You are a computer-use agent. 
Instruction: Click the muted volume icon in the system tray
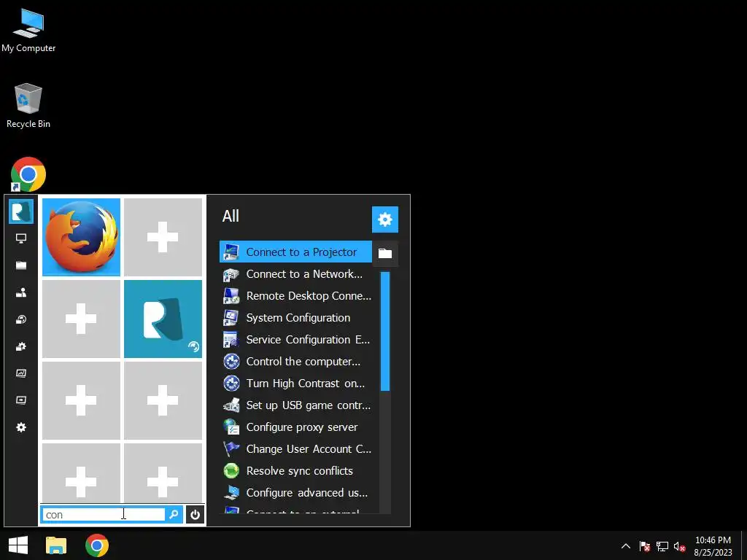coord(679,546)
